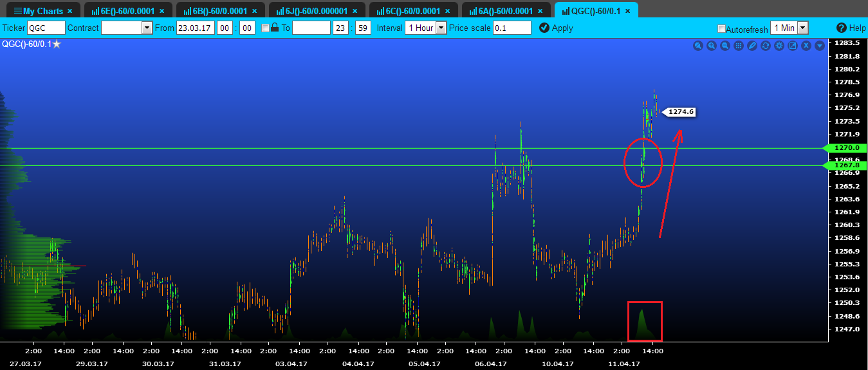Expand the chart toolbar down-arrow menu
The height and width of the screenshot is (370, 868).
820,46
